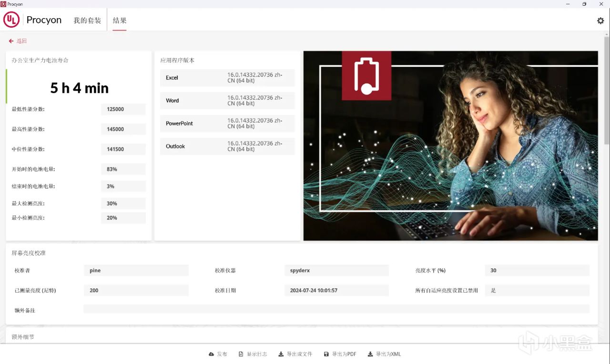Click the 最大检测亮度 value 30%
The height and width of the screenshot is (364, 610).
pyautogui.click(x=123, y=203)
